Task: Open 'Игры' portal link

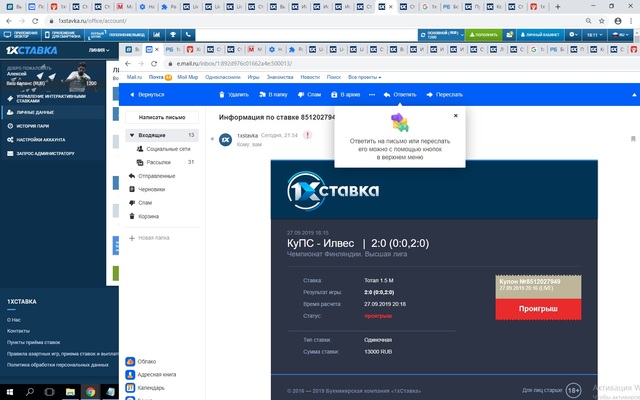Action: click(x=253, y=77)
